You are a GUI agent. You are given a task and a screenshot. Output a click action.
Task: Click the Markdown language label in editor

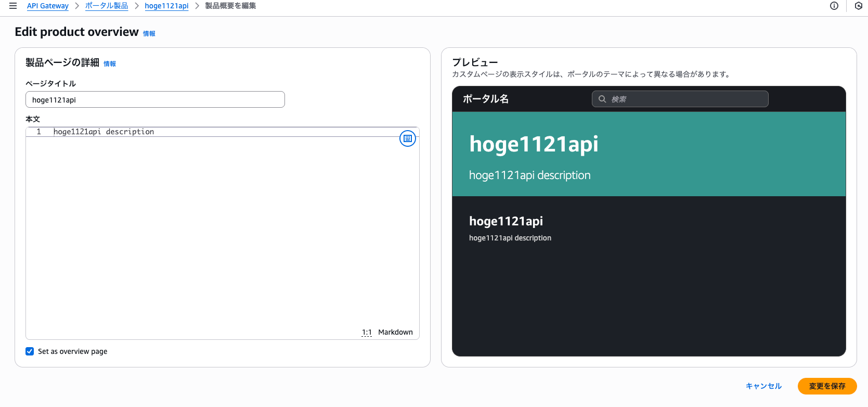tap(395, 332)
